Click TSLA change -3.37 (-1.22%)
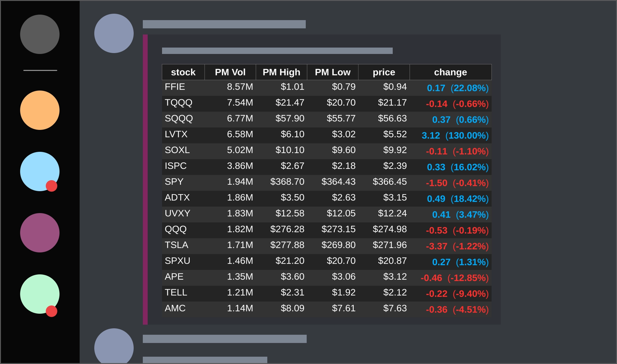Image resolution: width=617 pixels, height=364 pixels. pyautogui.click(x=457, y=246)
